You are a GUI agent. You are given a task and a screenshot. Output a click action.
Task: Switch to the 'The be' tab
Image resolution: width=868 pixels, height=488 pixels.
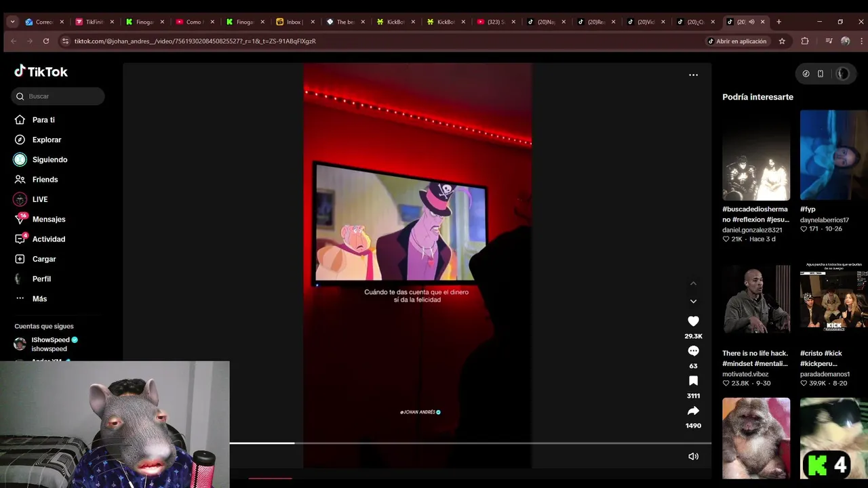344,22
